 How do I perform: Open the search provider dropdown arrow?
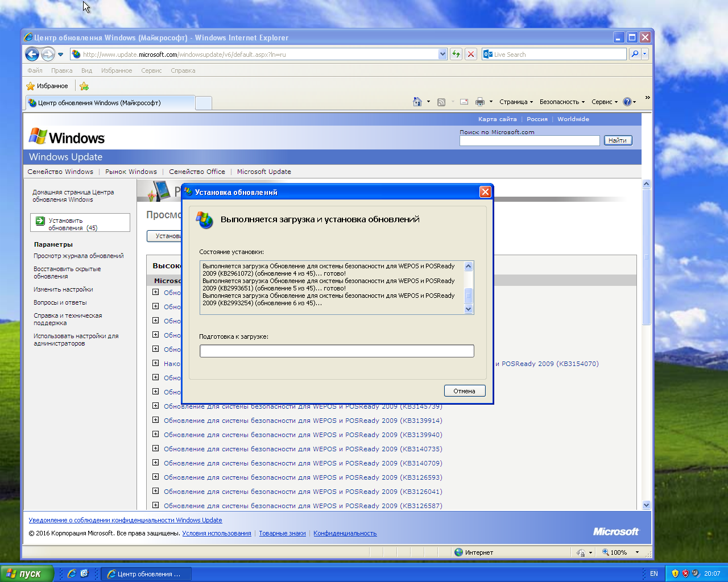point(644,54)
